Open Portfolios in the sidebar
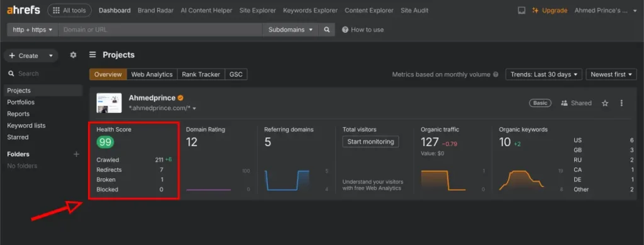The width and height of the screenshot is (644, 245). [21, 102]
